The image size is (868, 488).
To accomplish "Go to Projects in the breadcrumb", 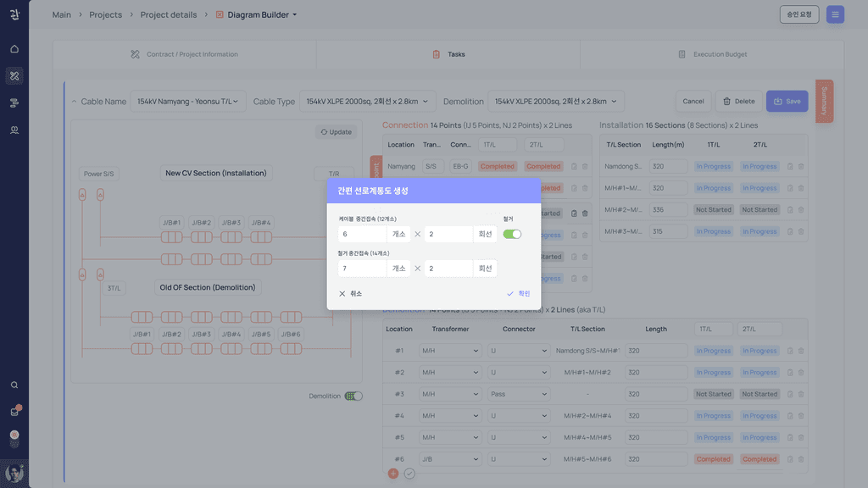I will point(105,15).
